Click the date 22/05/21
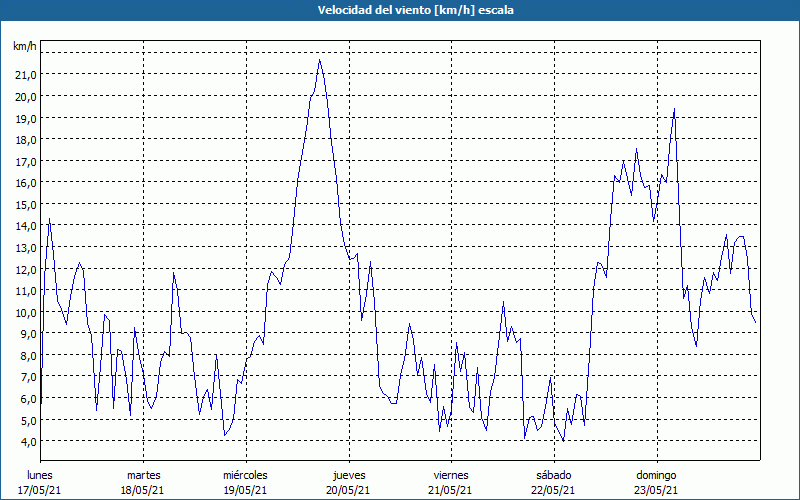This screenshot has width=800, height=500. coord(553,490)
